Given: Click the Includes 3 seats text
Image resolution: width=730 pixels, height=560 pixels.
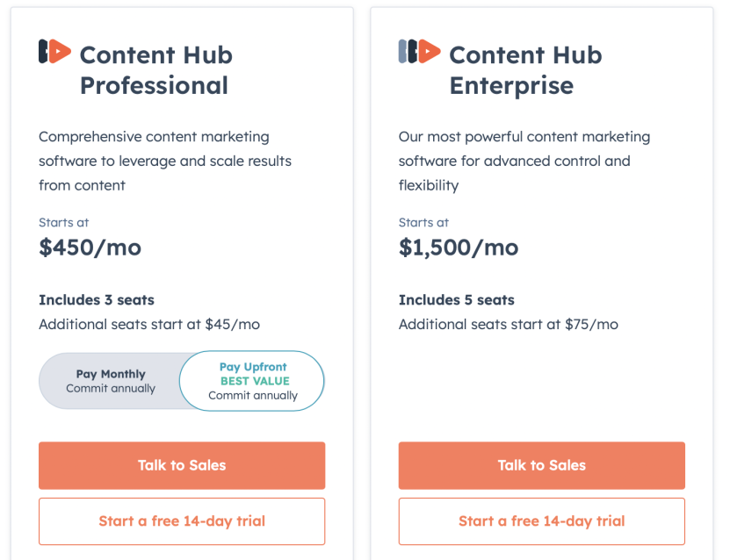Looking at the screenshot, I should (x=97, y=299).
